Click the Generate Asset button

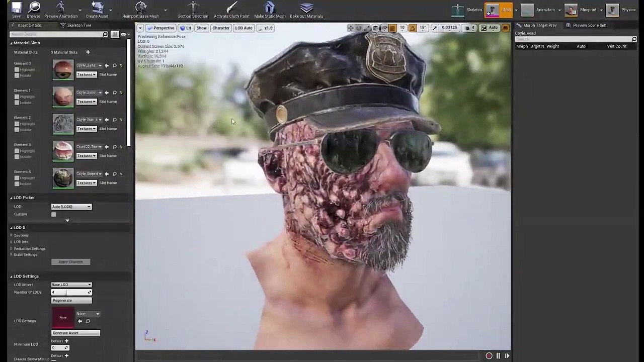75,333
